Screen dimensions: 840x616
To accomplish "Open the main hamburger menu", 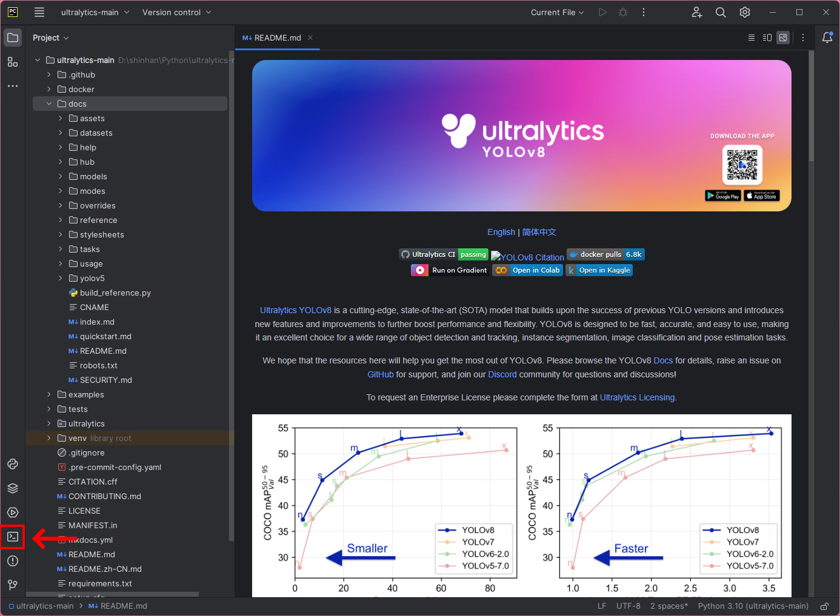I will coord(39,12).
